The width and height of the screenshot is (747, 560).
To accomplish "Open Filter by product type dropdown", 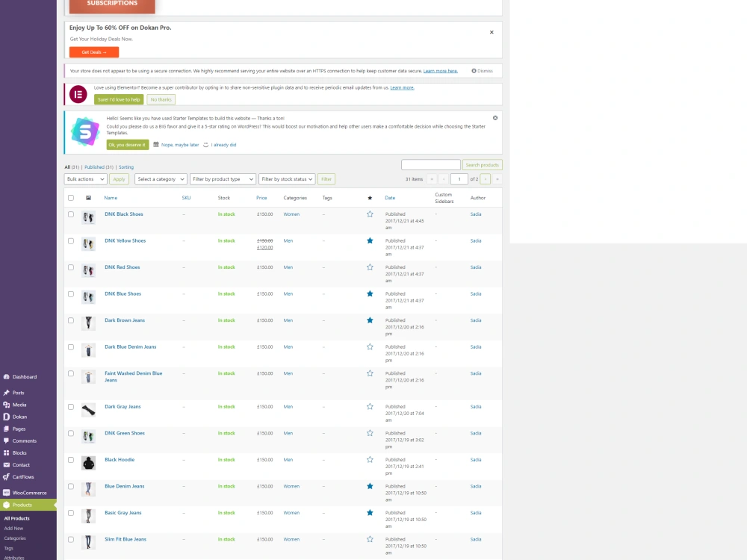I will [x=223, y=179].
